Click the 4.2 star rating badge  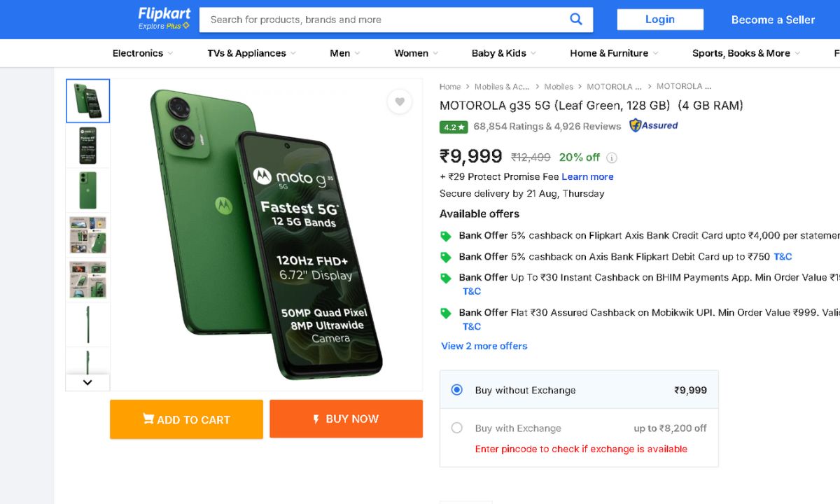click(x=453, y=127)
